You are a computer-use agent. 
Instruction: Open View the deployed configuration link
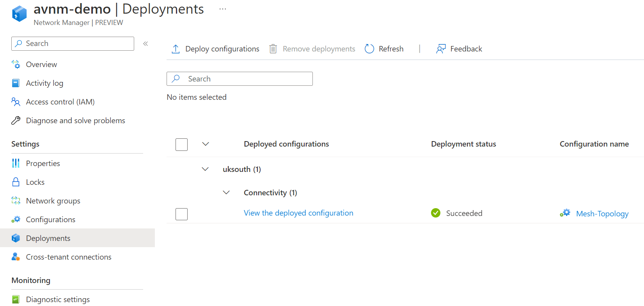(298, 213)
